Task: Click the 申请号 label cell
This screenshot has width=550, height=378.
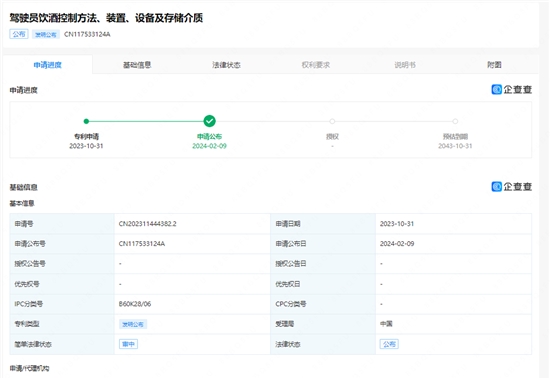Action: click(x=62, y=224)
